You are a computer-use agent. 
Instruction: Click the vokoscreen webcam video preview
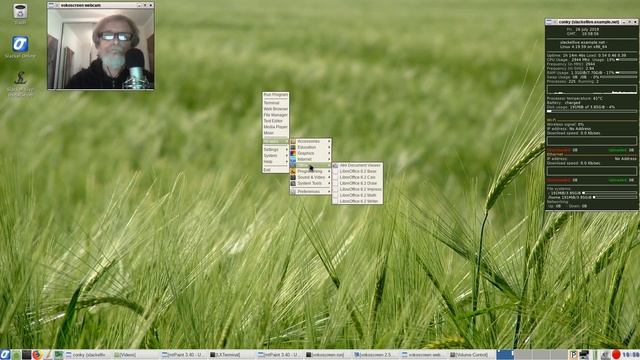[100, 49]
